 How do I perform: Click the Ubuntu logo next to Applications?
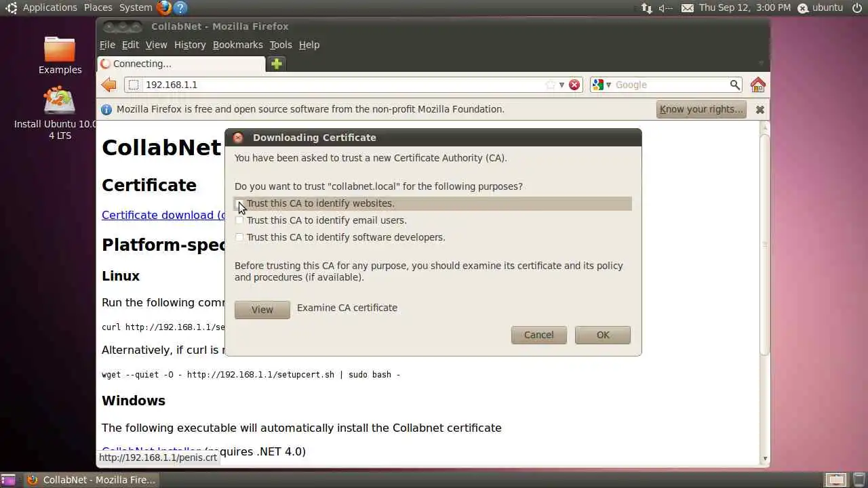11,7
